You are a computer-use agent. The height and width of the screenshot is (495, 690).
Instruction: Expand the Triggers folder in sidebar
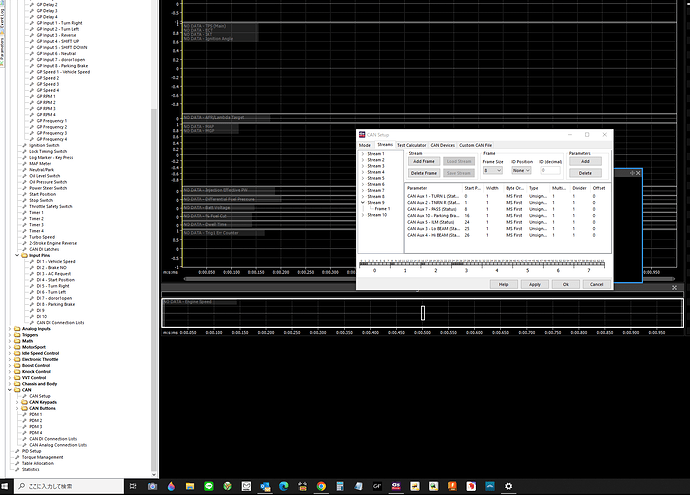(x=10, y=334)
